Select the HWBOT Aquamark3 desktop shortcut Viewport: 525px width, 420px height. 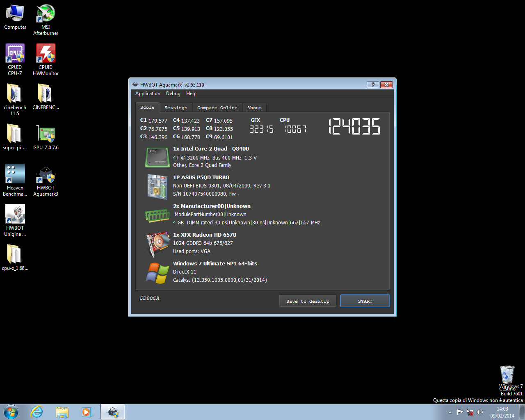pyautogui.click(x=46, y=180)
